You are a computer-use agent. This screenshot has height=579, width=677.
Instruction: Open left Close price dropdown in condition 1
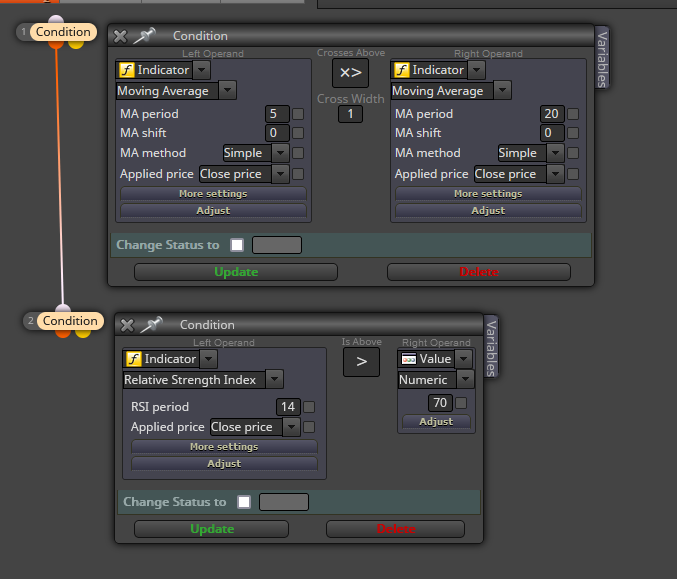pyautogui.click(x=281, y=174)
